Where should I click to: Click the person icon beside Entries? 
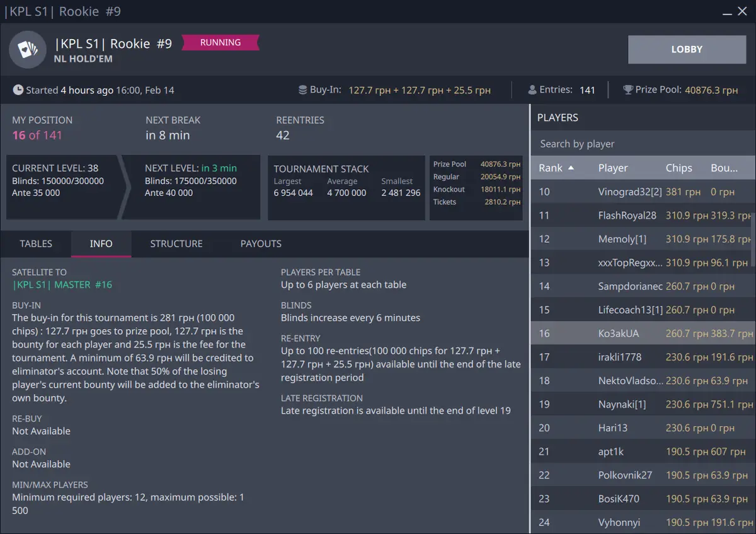pyautogui.click(x=532, y=90)
